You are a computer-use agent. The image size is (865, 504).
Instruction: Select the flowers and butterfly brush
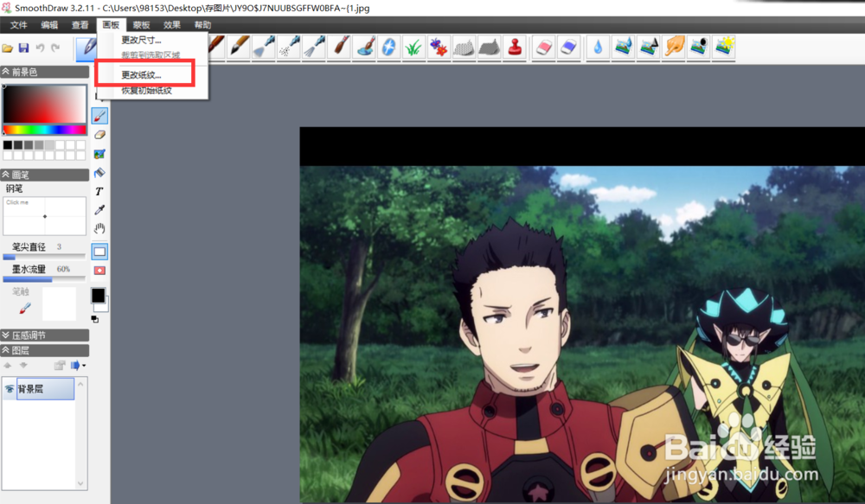coord(439,47)
